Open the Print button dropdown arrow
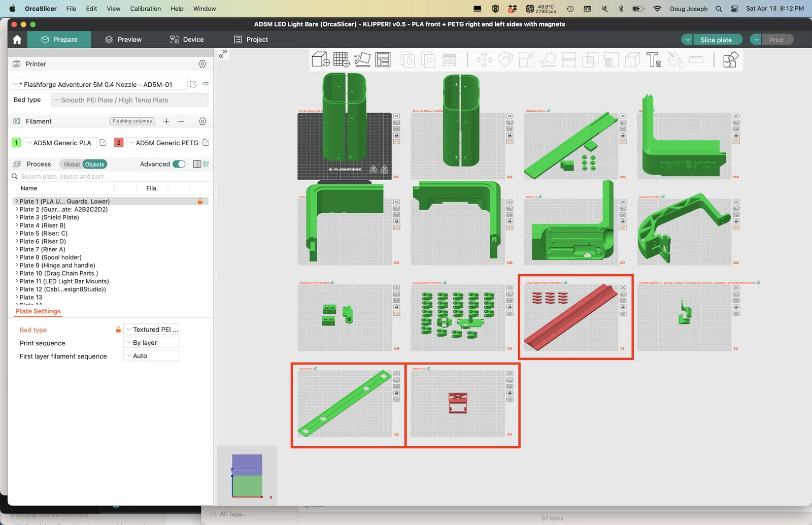Screen dimensions: 812x525 tap(756, 40)
